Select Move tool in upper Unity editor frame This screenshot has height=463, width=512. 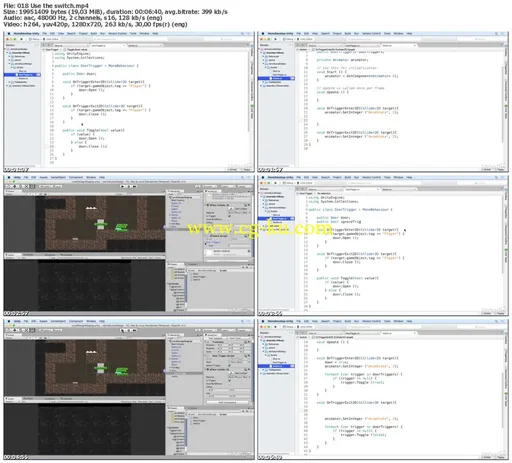click(15, 186)
